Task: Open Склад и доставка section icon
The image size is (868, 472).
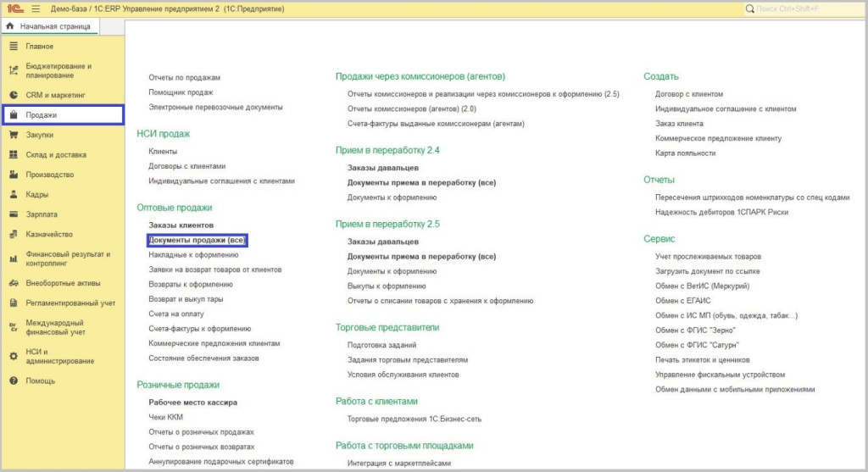Action: coord(14,155)
